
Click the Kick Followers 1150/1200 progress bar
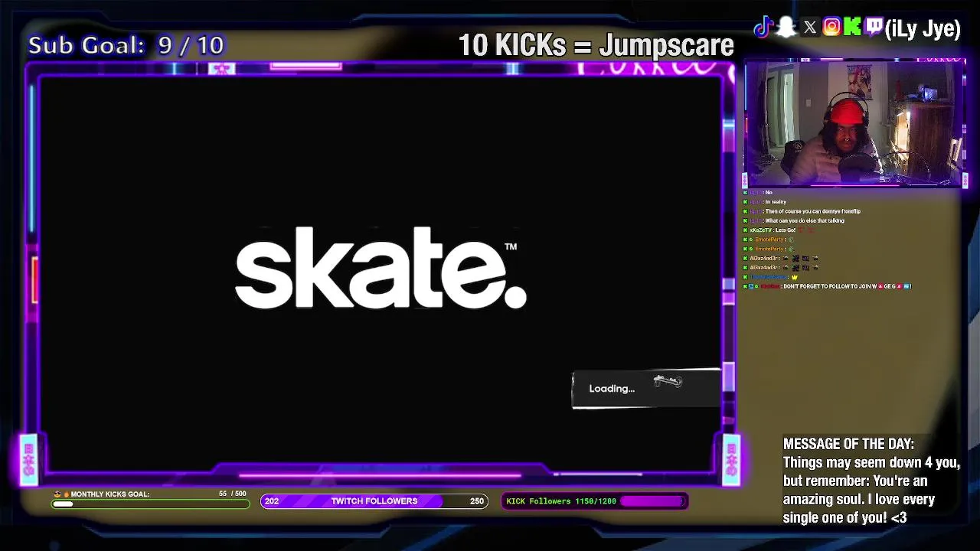coord(594,501)
